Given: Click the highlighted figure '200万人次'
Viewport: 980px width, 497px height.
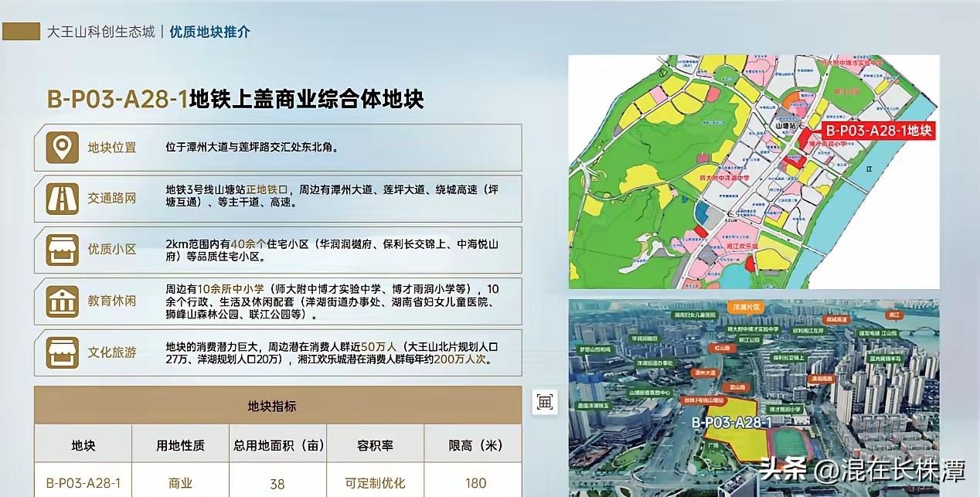Looking at the screenshot, I should [x=459, y=359].
